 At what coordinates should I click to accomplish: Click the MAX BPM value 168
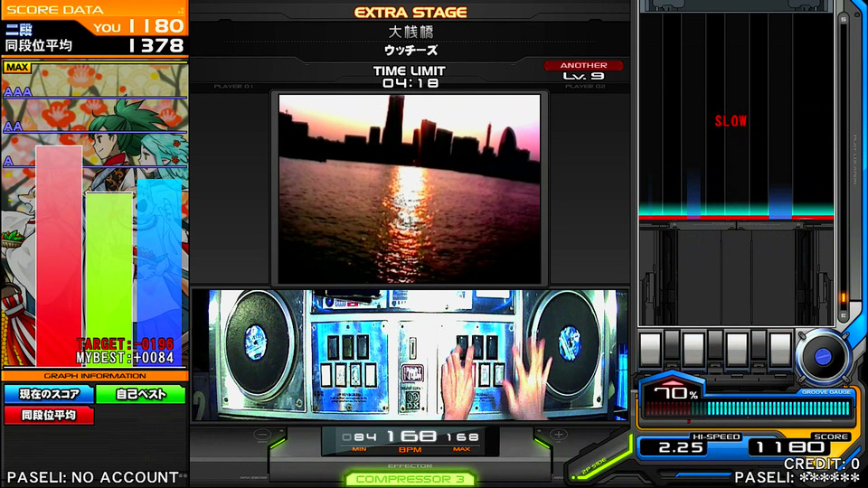tap(462, 437)
